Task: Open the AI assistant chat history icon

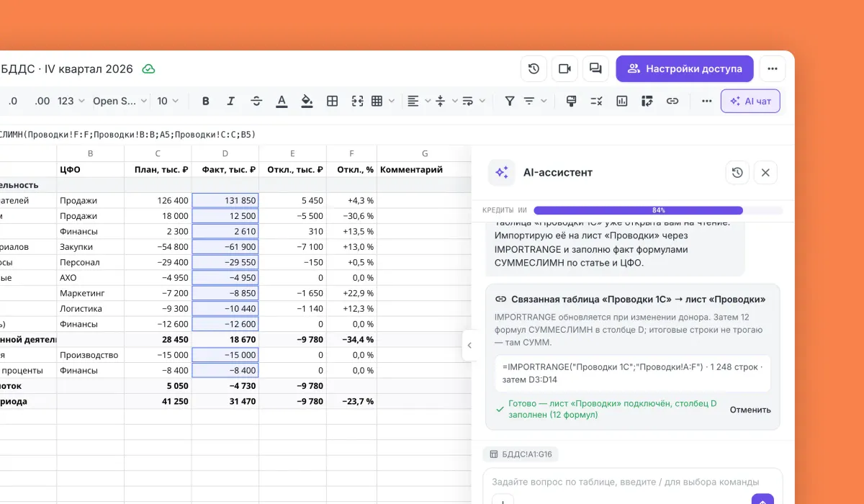Action: coord(737,173)
